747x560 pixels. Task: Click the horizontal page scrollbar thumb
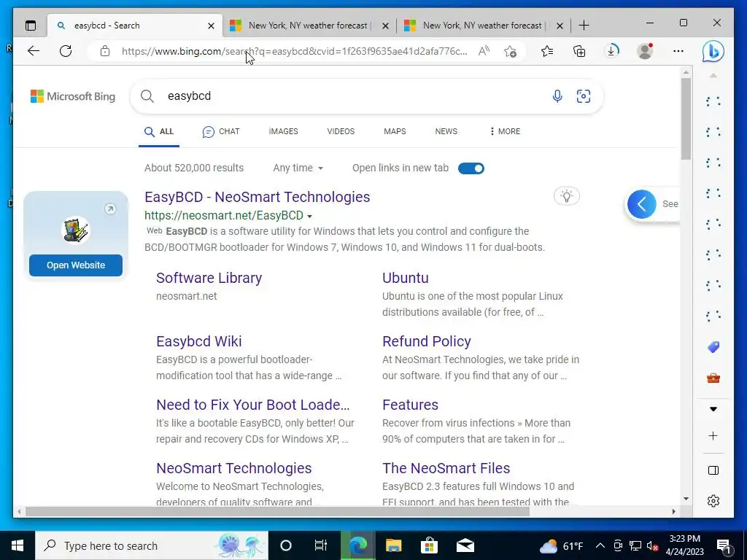click(277, 511)
